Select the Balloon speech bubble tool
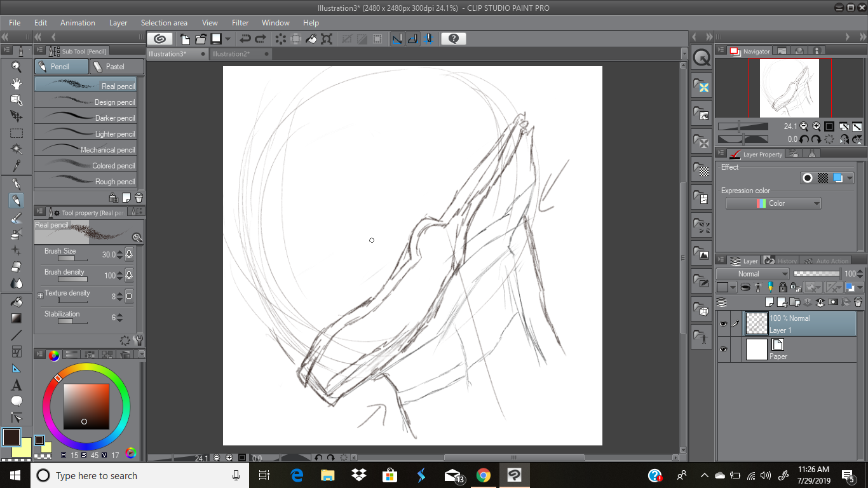Viewport: 868px width, 488px height. (17, 401)
